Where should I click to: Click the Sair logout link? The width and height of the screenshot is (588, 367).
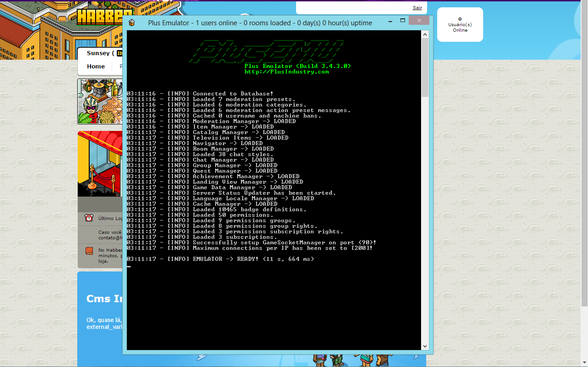pyautogui.click(x=417, y=8)
